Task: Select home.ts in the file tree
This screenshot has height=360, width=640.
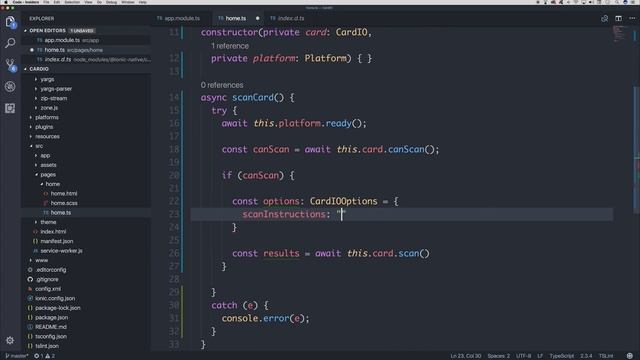Action: [x=60, y=213]
